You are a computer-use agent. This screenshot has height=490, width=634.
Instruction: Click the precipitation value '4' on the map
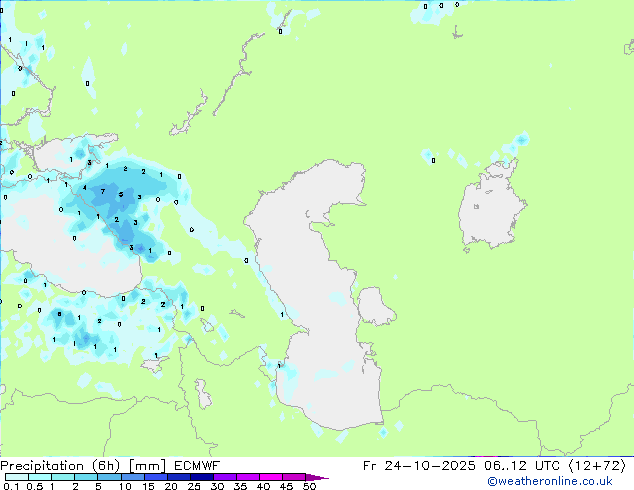[x=85, y=188]
